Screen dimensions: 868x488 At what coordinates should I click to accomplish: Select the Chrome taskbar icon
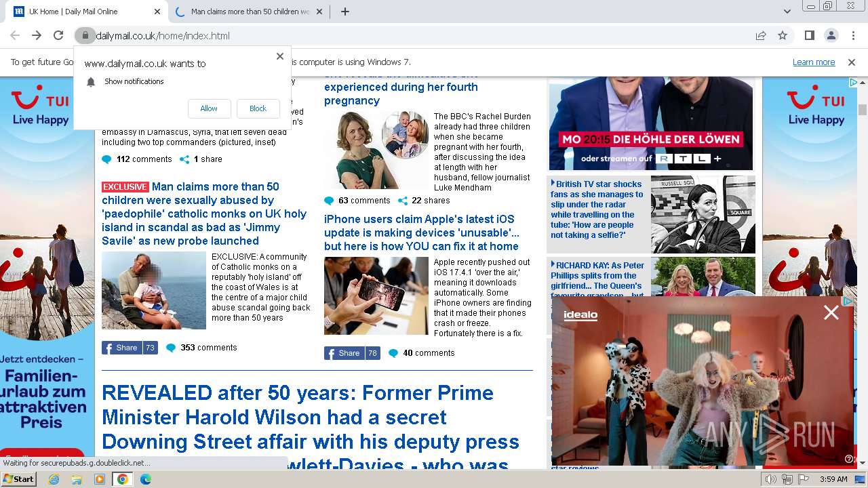tap(123, 479)
